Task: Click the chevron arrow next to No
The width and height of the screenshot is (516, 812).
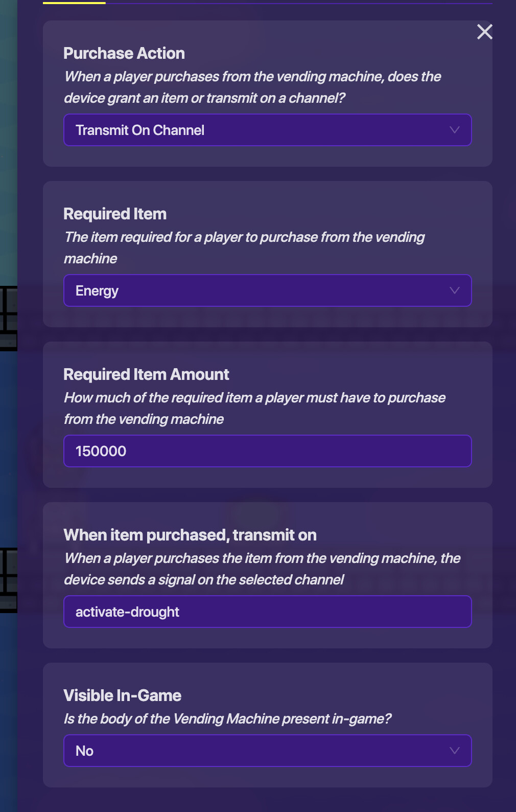Action: tap(454, 751)
